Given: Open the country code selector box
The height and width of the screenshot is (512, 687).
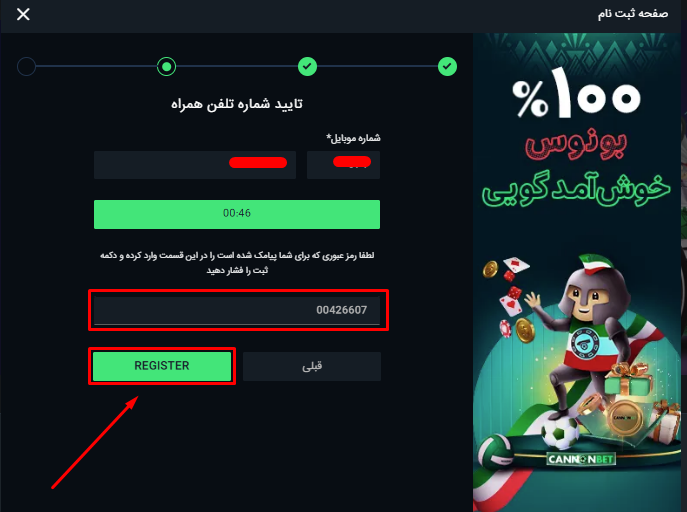Looking at the screenshot, I should 344,165.
